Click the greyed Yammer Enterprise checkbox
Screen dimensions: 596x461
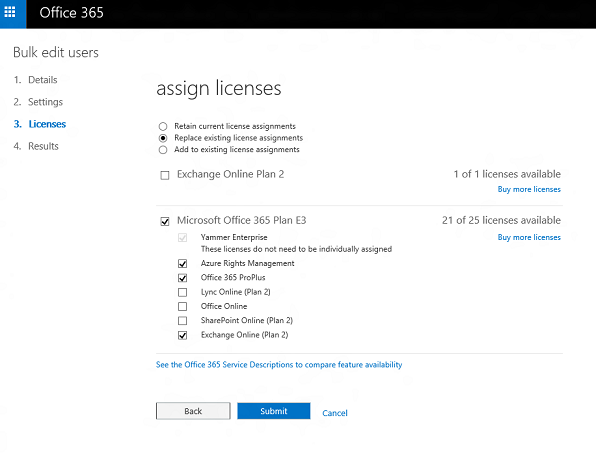pyautogui.click(x=182, y=238)
